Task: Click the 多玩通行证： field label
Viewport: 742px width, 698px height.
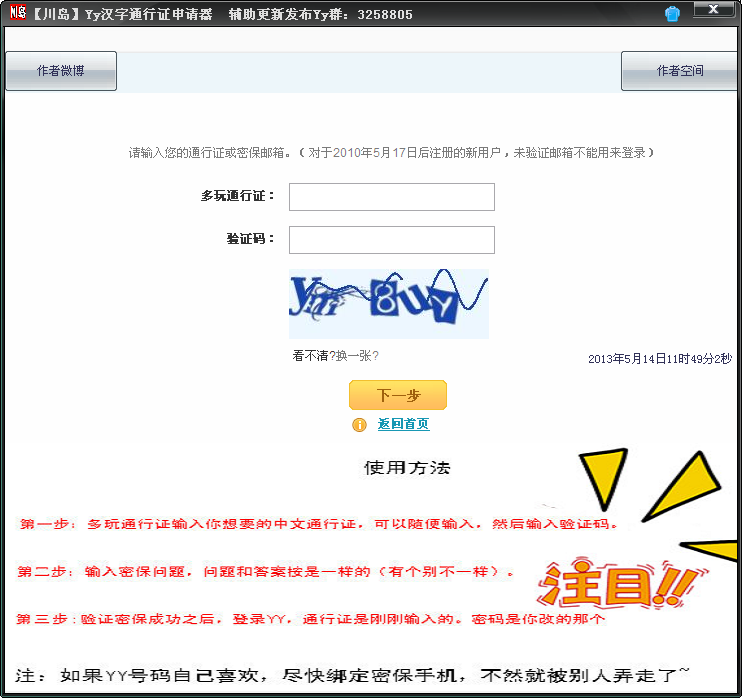Action: point(238,196)
